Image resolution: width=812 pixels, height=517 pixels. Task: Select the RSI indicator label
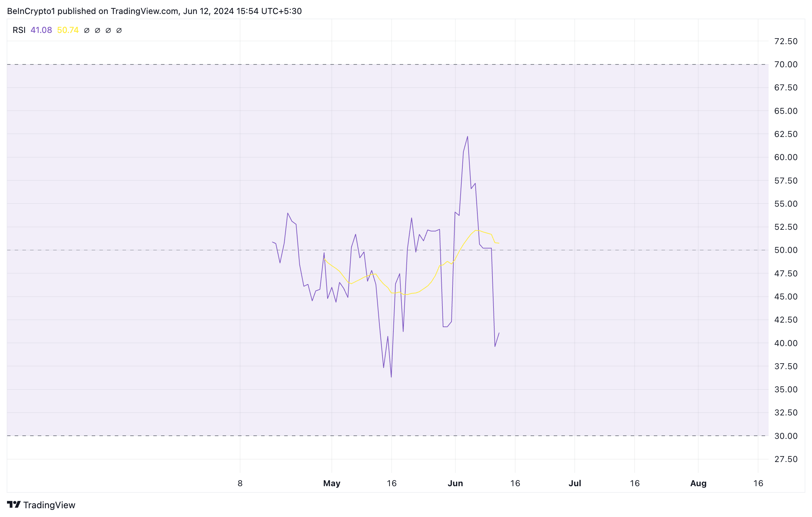tap(19, 30)
